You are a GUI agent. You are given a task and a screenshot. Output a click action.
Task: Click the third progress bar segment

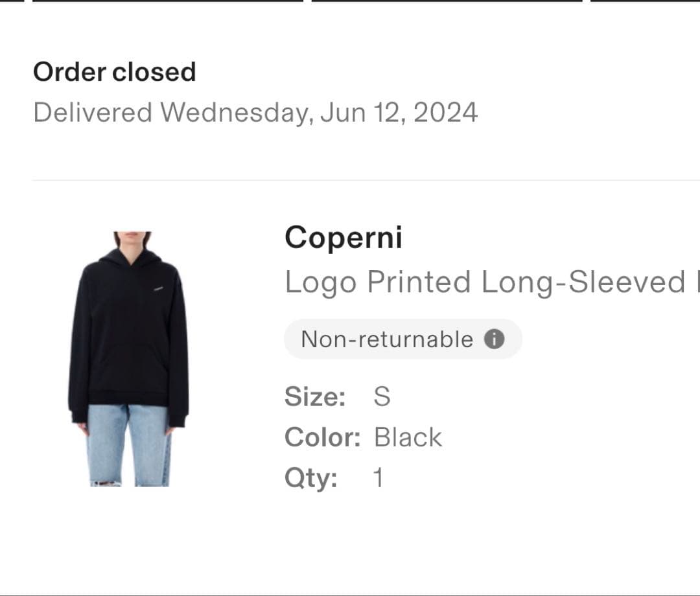tap(447, 1)
